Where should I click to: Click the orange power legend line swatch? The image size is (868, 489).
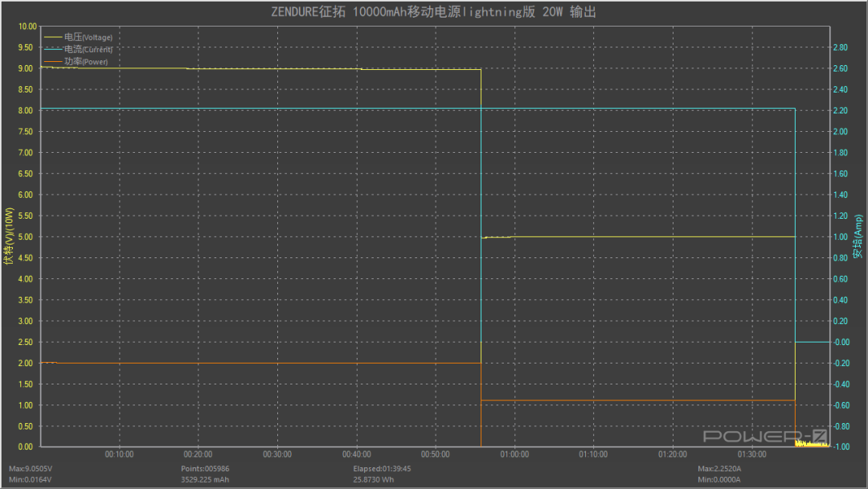click(53, 61)
